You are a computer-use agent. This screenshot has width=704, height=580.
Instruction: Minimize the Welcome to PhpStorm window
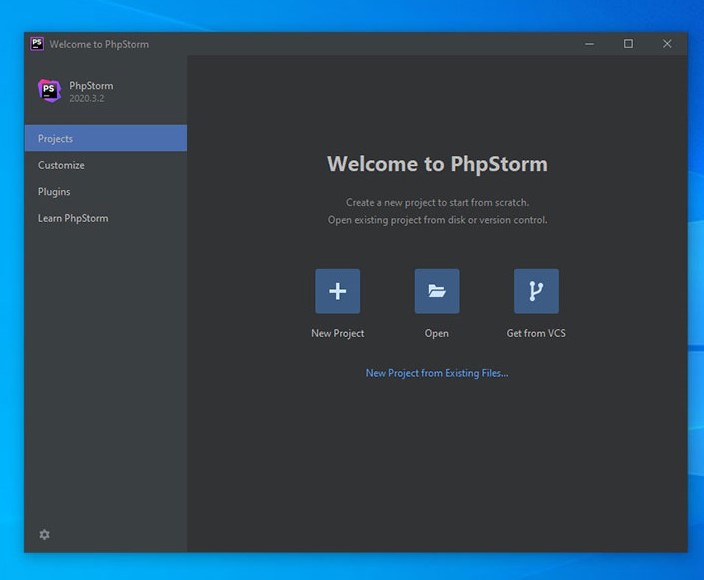coord(590,44)
